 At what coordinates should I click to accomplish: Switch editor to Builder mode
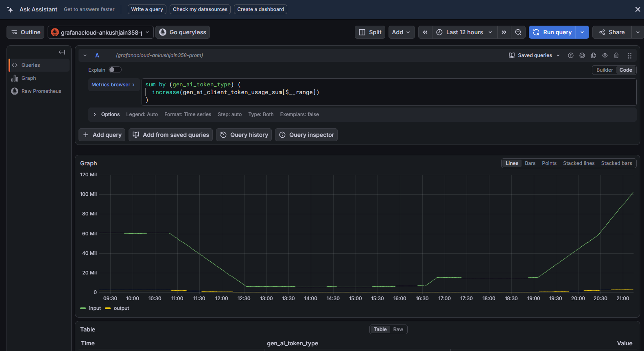click(x=605, y=70)
